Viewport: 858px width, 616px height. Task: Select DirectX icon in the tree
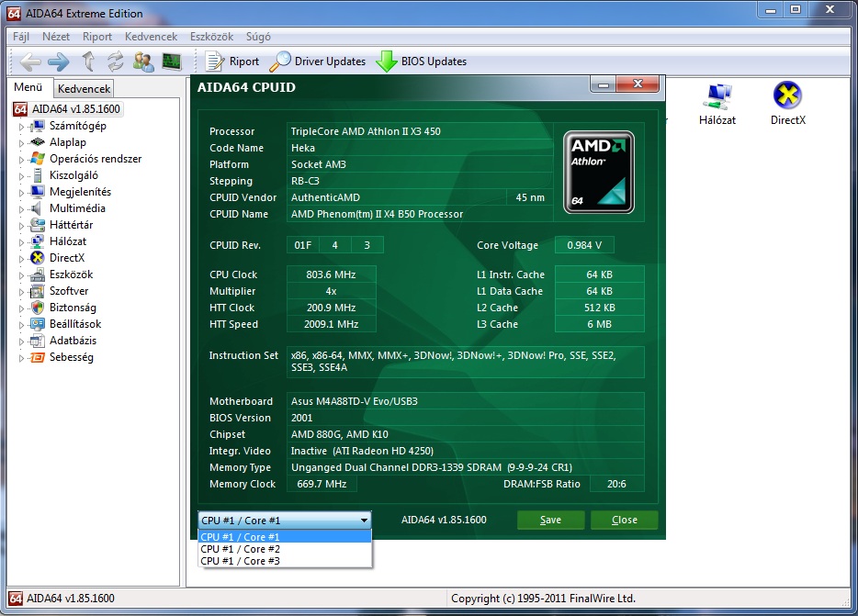click(38, 258)
